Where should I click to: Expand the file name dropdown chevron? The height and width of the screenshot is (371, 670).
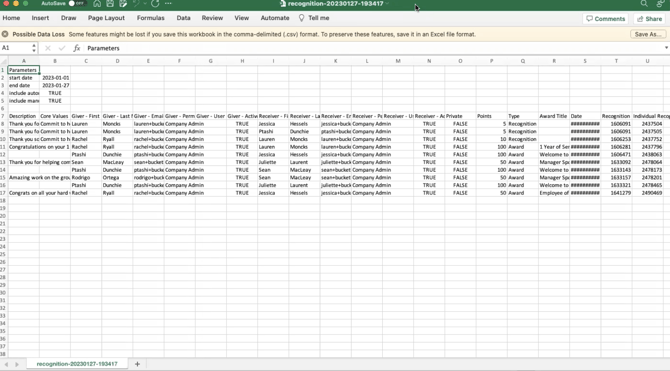pyautogui.click(x=387, y=3)
